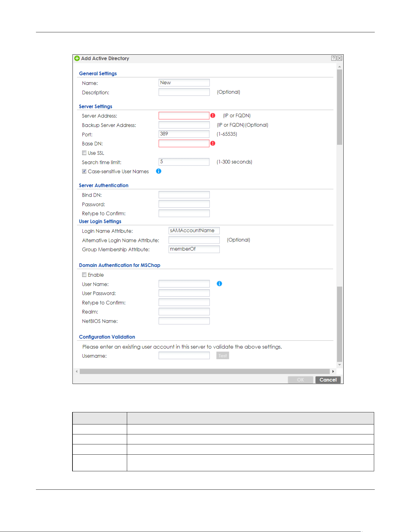Click the Port field showing 389

point(184,134)
